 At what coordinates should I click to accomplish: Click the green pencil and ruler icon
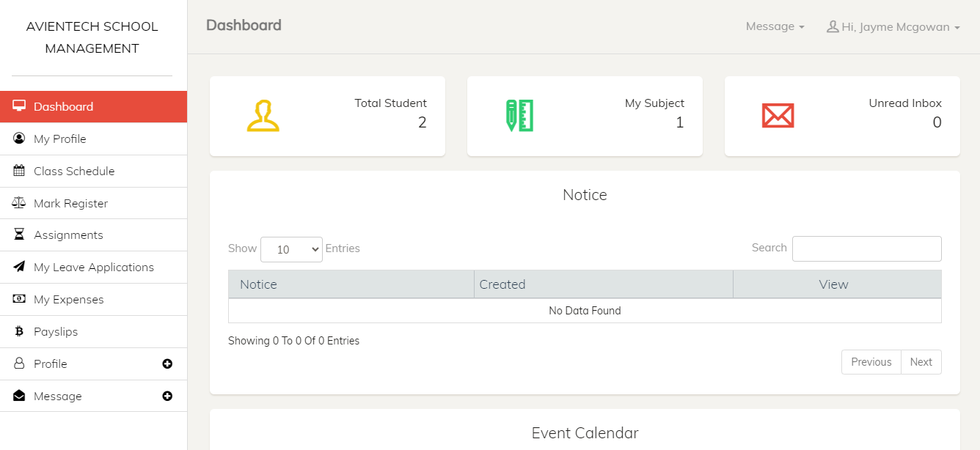(519, 116)
